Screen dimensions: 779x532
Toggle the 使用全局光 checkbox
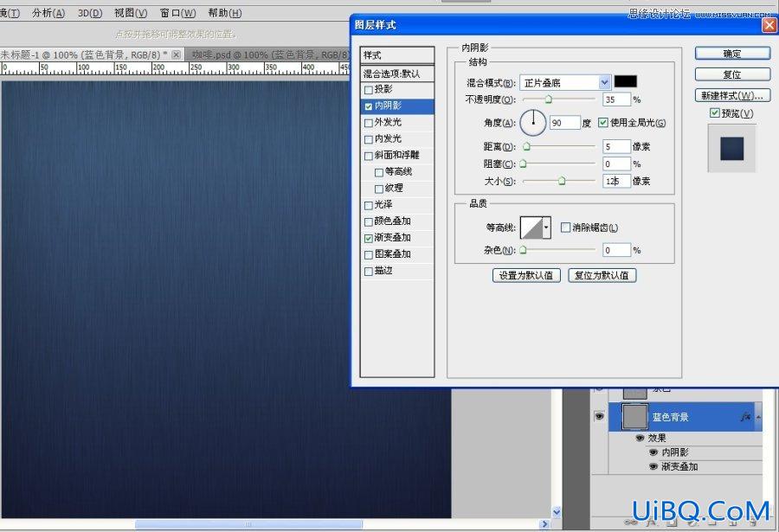[602, 122]
